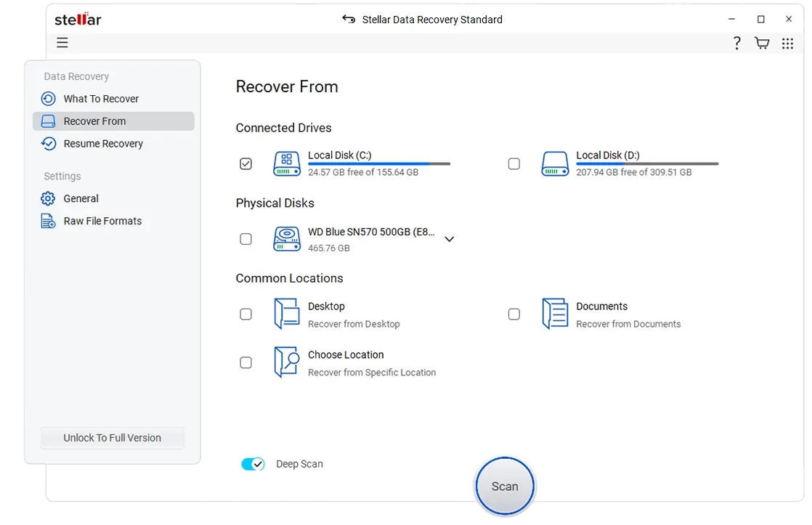The width and height of the screenshot is (812, 525).
Task: Go to General settings
Action: tap(81, 198)
